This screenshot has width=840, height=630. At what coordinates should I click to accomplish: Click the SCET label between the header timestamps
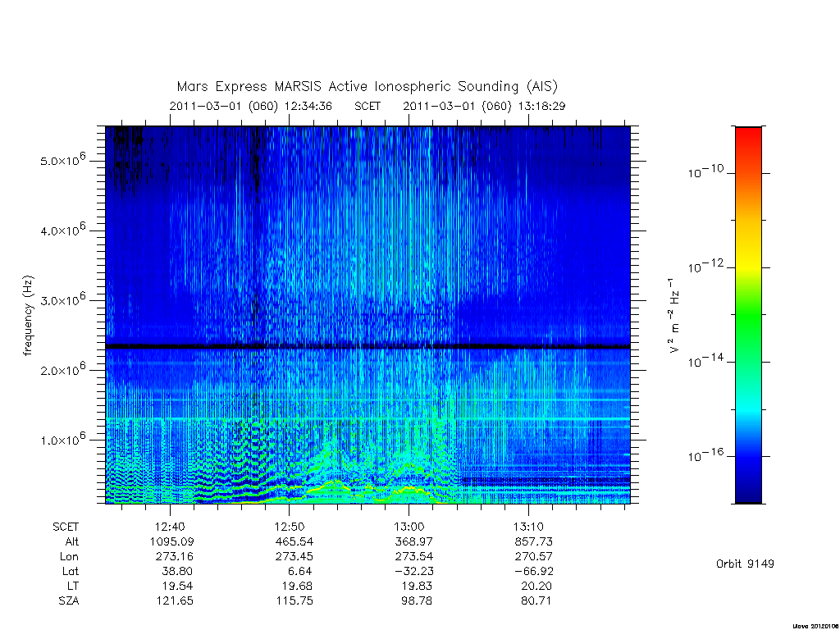point(367,106)
